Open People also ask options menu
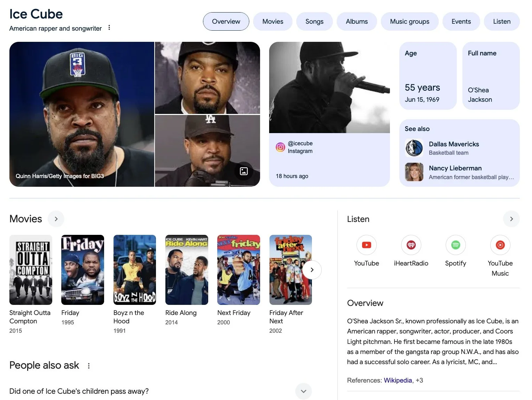Viewport: 532px width, 400px height. tap(89, 366)
